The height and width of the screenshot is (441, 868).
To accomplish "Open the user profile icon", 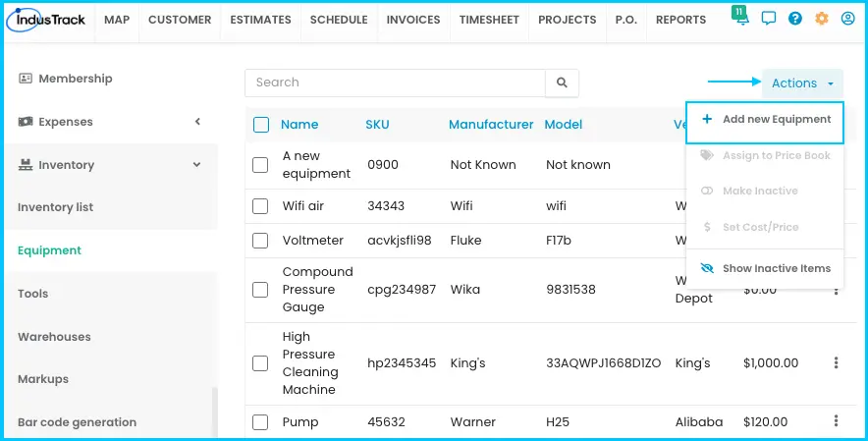I will (847, 19).
